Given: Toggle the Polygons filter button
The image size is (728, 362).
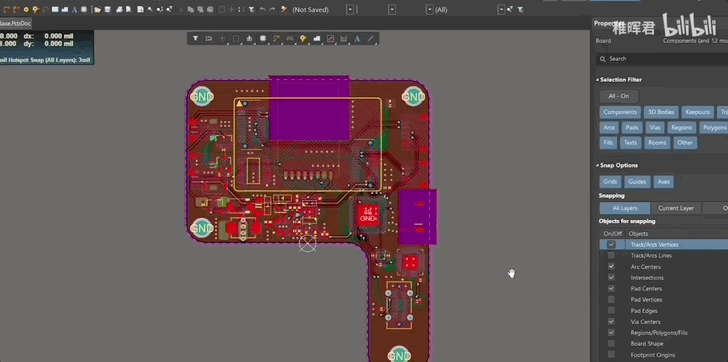Looking at the screenshot, I should point(714,128).
